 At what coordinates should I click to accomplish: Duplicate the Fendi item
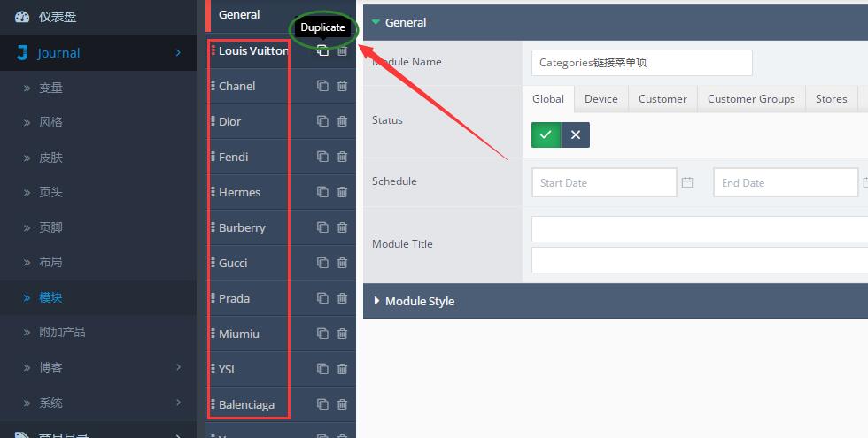(322, 157)
